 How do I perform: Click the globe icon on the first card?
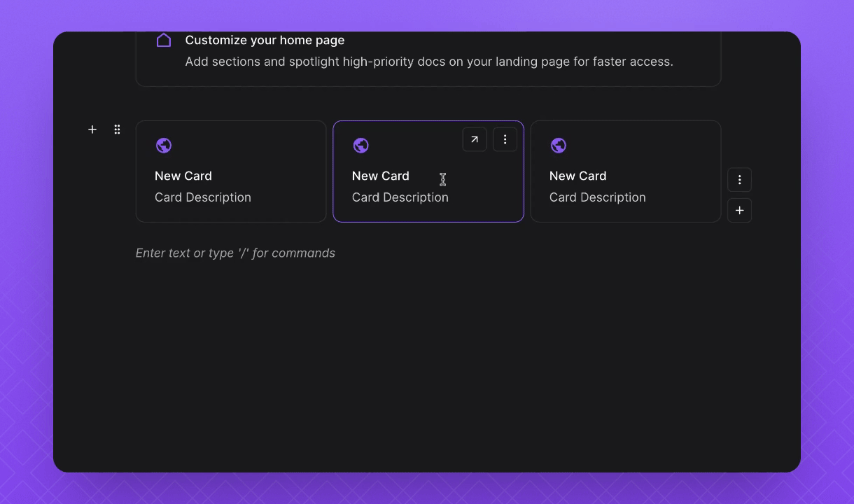(x=164, y=146)
